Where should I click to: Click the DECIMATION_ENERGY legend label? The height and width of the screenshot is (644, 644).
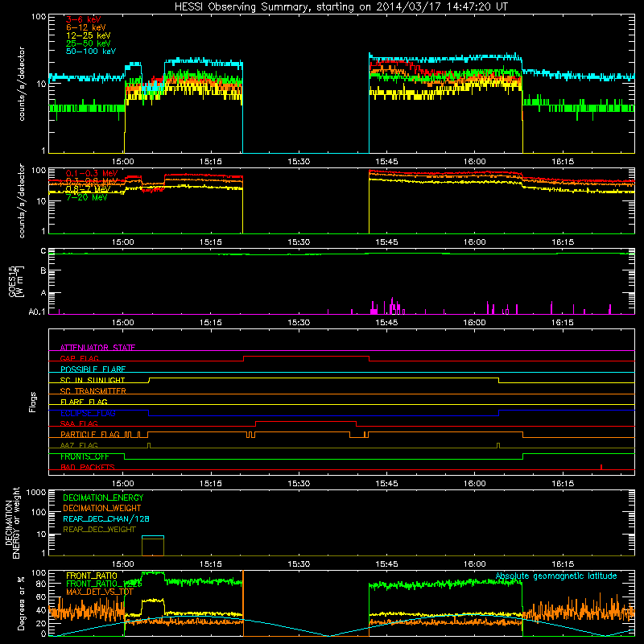point(103,497)
